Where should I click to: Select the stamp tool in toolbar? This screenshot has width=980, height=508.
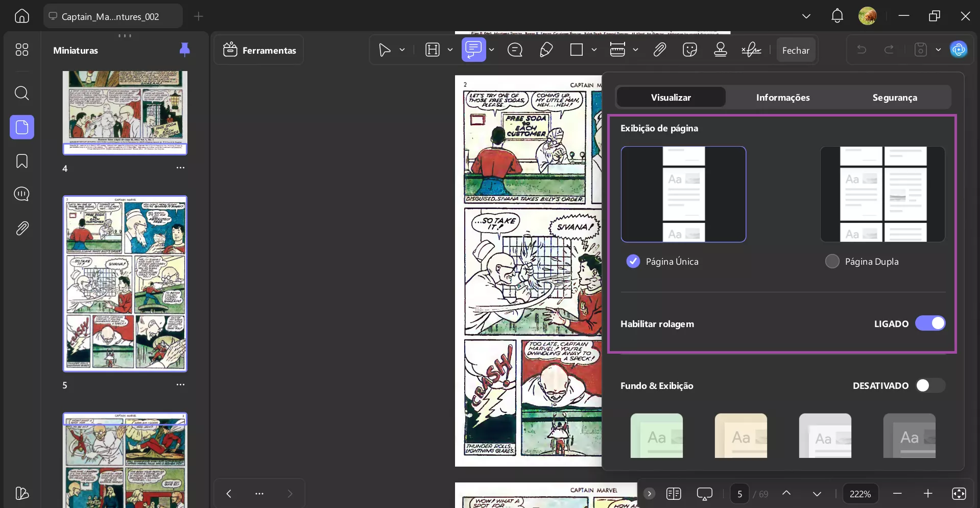tap(720, 50)
